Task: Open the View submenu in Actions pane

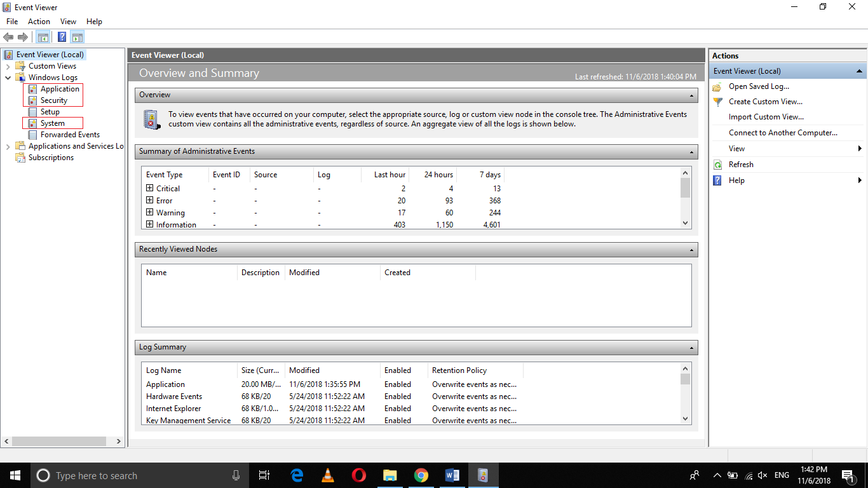Action: pyautogui.click(x=736, y=148)
